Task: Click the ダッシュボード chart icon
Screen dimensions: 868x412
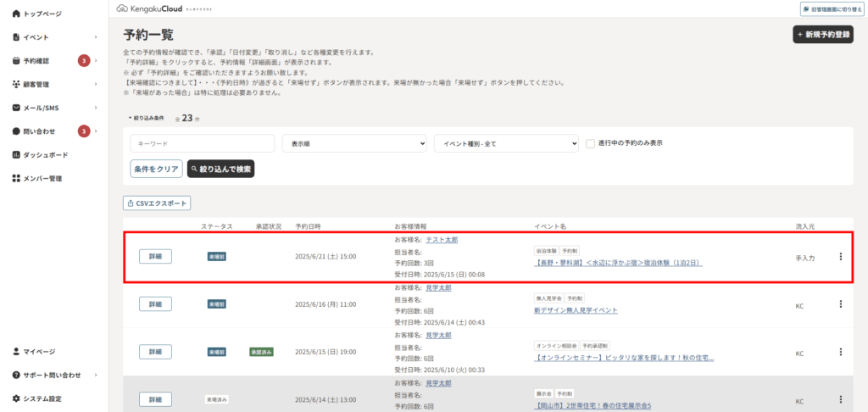Action: [x=16, y=155]
